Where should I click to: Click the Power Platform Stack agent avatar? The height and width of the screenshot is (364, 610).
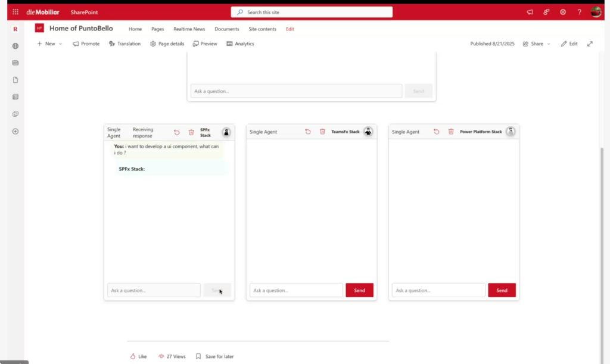pos(511,132)
